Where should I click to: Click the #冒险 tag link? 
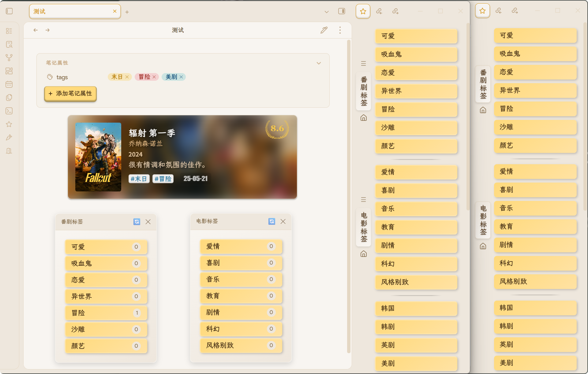point(163,179)
